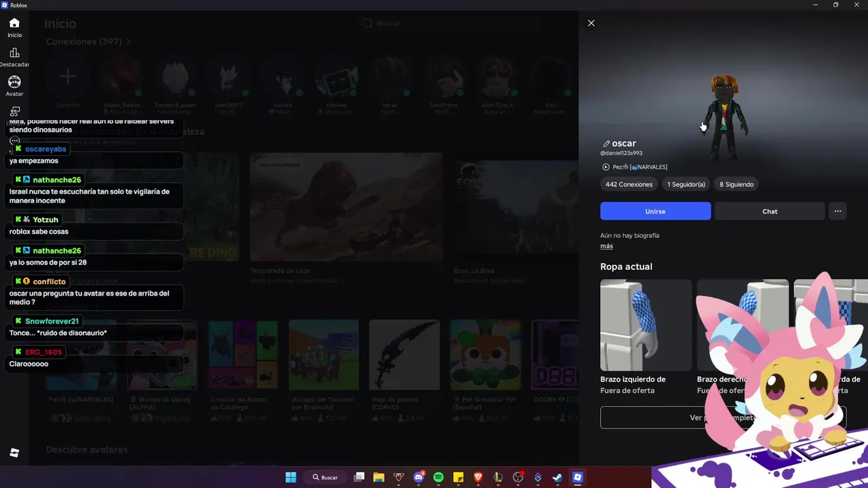
Task: Launch Brave browser from the taskbar
Action: pos(478,477)
